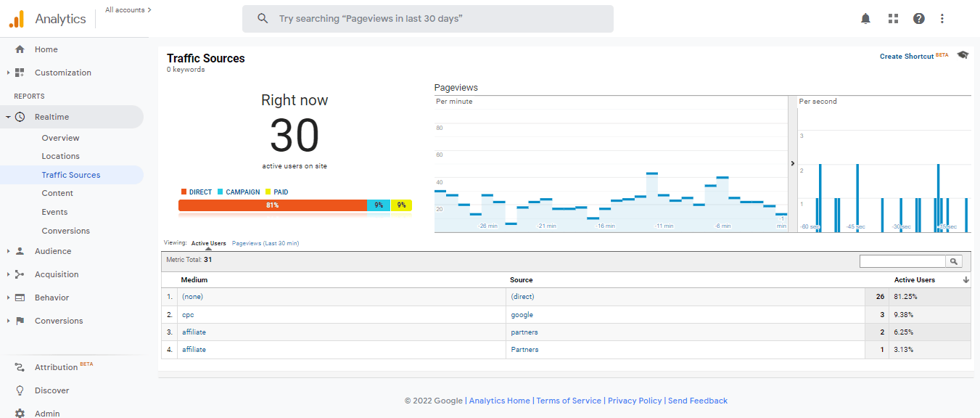
Task: Click the graduation cap icon
Action: click(963, 55)
